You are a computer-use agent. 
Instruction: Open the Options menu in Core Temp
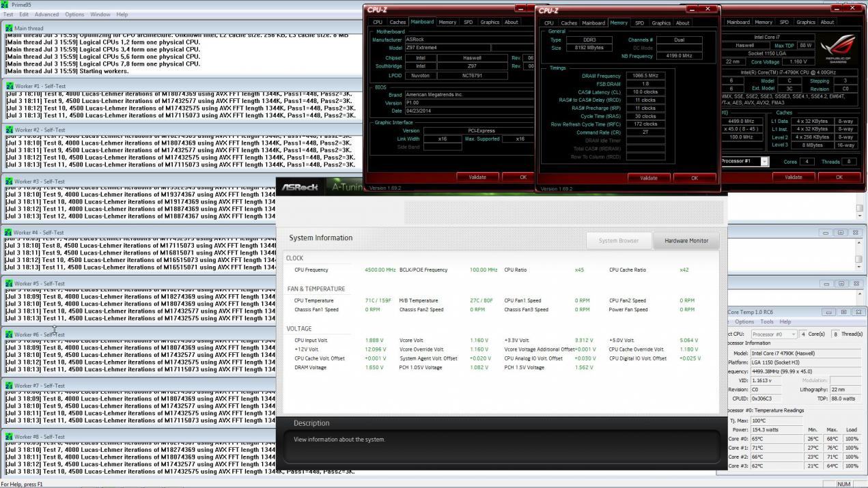point(744,321)
